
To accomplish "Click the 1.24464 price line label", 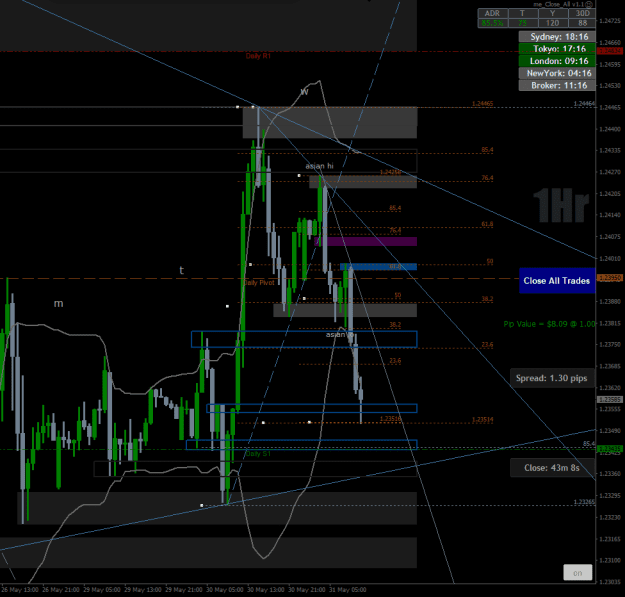I will pos(584,104).
